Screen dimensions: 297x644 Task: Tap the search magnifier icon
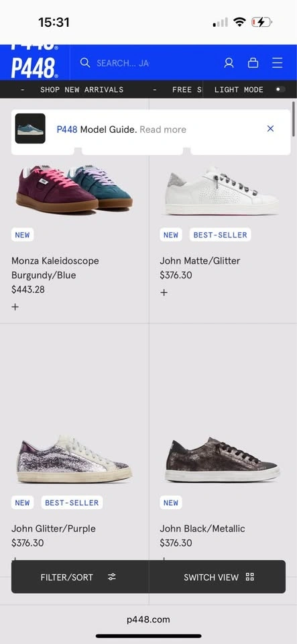click(x=85, y=62)
